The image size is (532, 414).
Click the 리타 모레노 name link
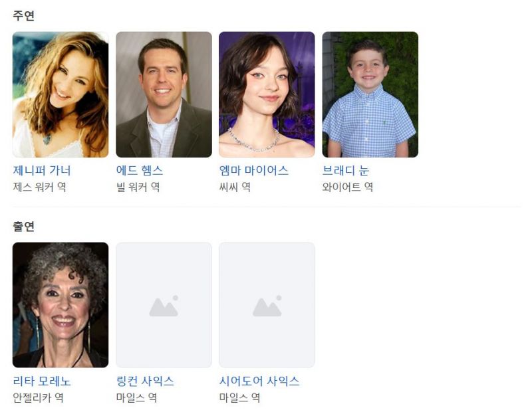[x=42, y=381]
